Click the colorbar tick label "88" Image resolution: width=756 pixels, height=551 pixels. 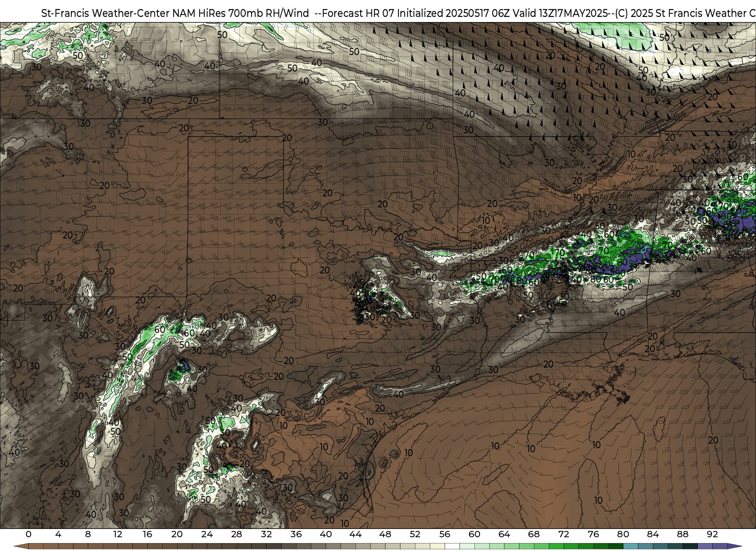682,534
